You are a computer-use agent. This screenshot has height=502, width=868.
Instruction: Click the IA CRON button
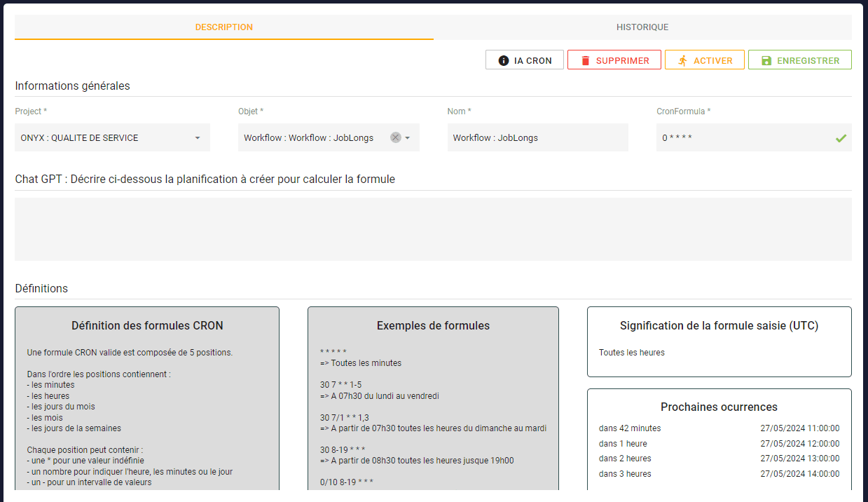(x=525, y=60)
